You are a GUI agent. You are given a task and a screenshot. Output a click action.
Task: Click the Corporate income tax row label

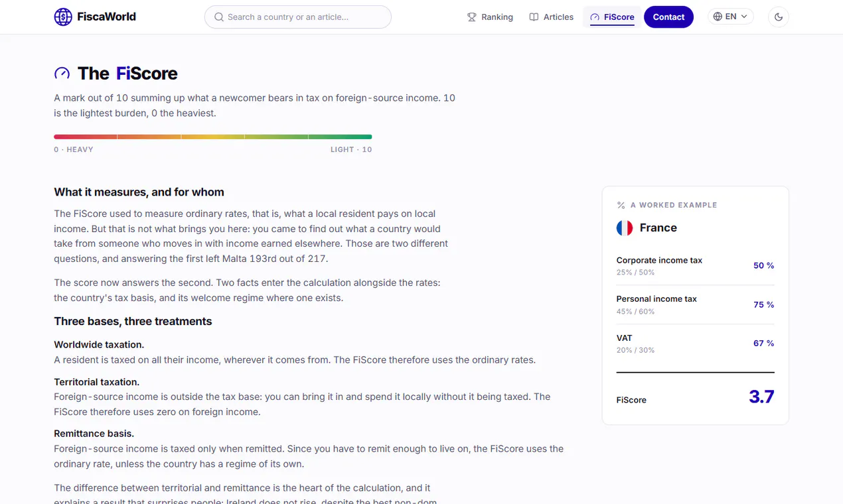point(659,261)
